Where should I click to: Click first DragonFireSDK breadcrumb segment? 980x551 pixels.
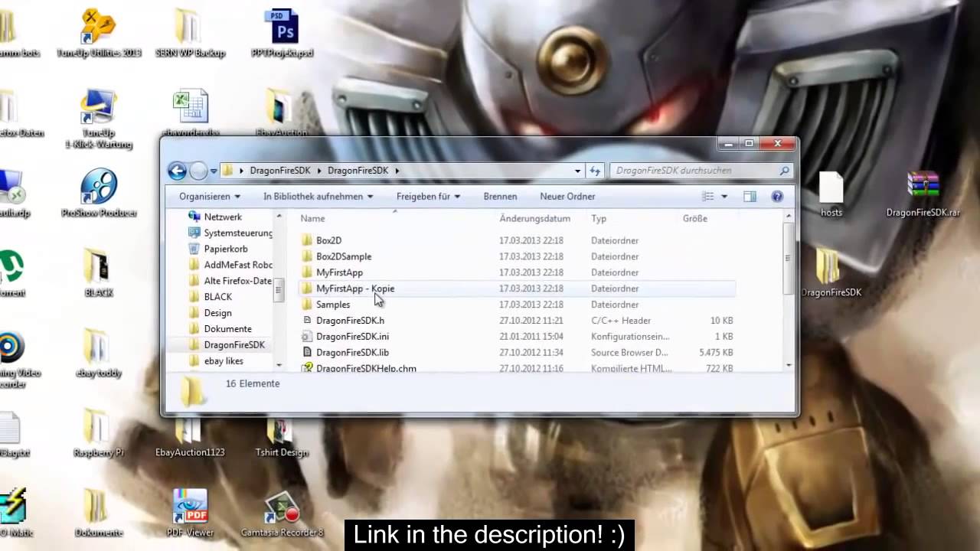point(280,171)
